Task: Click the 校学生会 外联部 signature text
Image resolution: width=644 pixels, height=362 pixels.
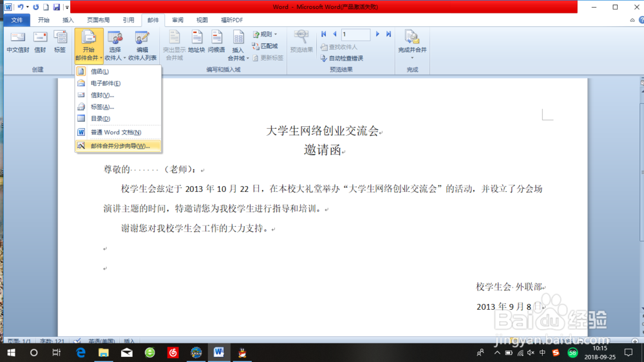Action: [509, 287]
